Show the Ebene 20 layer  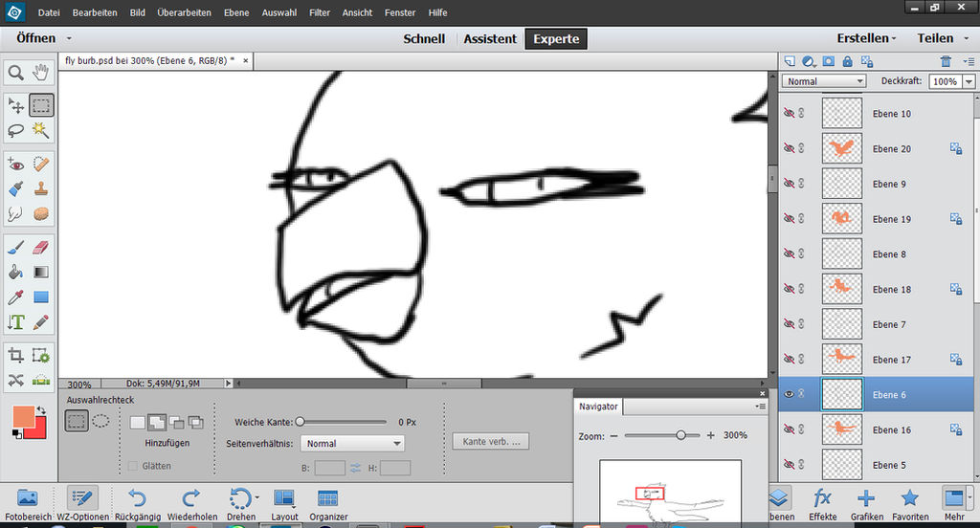(x=789, y=148)
